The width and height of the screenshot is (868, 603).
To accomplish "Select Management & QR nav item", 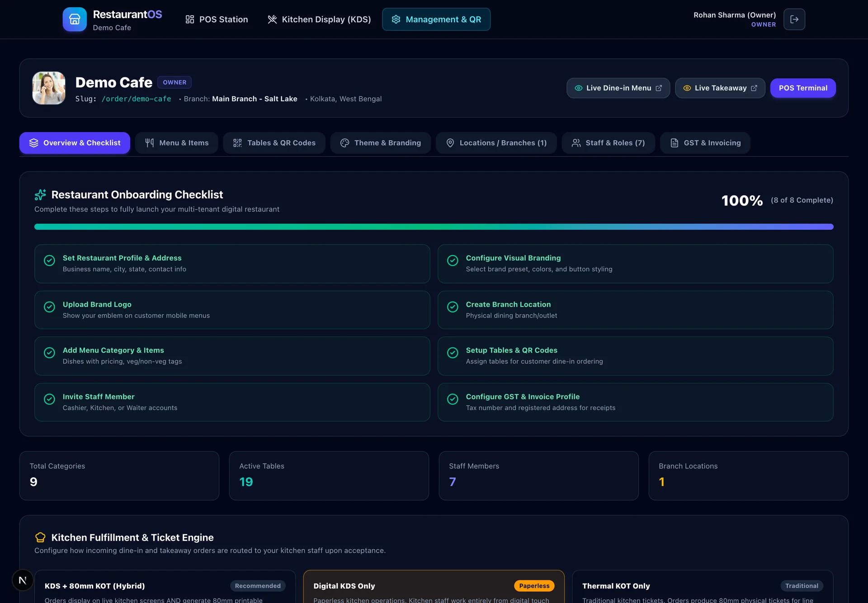I will (x=436, y=19).
